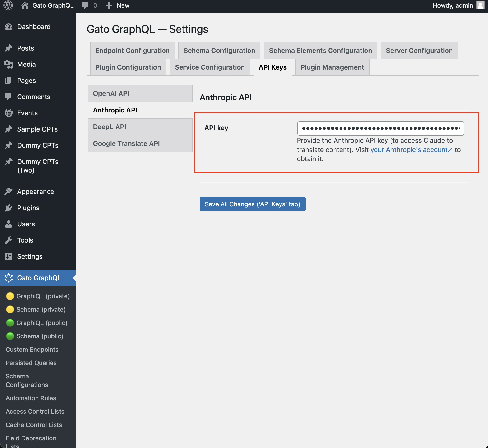Click the Users person icon

click(9, 224)
